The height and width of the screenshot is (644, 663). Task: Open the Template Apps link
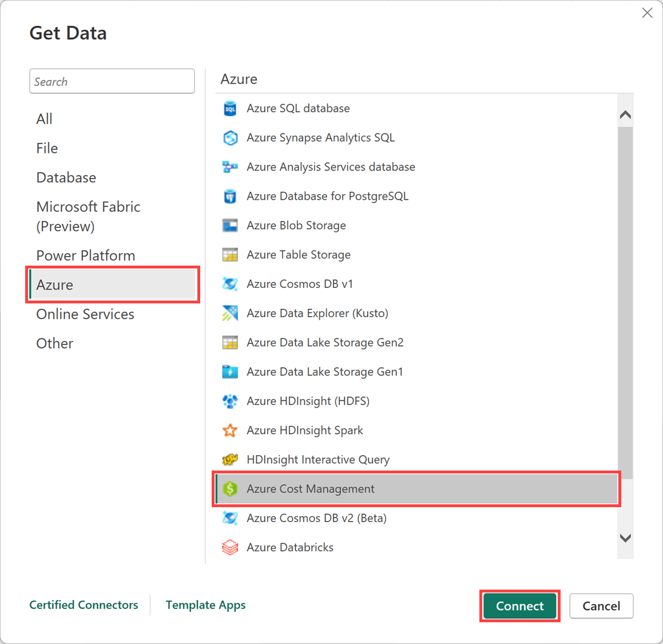click(x=205, y=605)
